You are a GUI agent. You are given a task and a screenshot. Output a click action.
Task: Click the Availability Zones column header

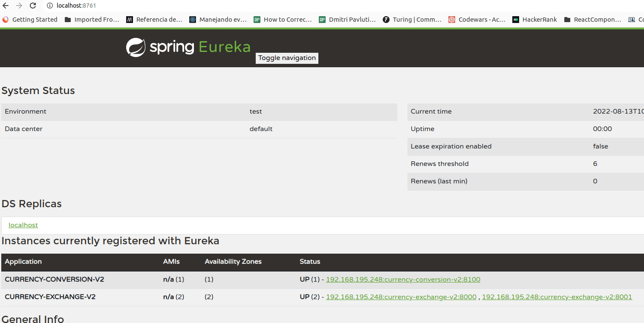233,262
